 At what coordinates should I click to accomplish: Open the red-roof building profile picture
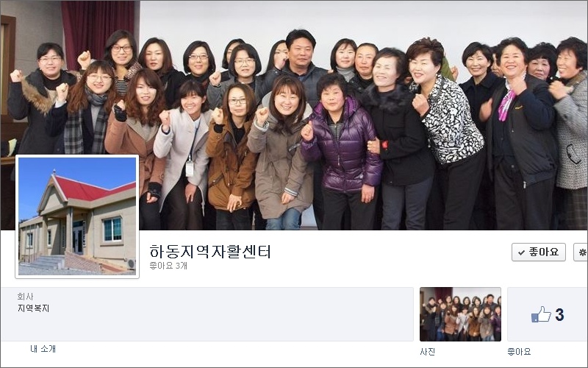77,216
